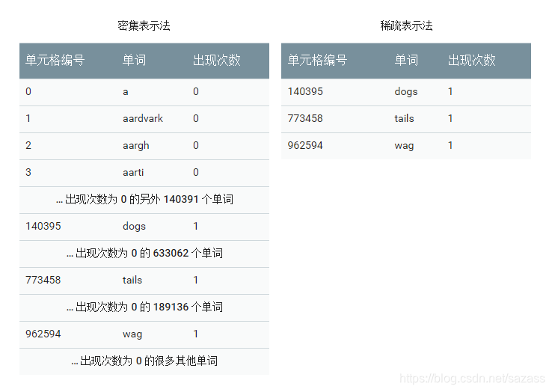This screenshot has height=392, width=552.
Task: Select 单元格编号 header in the 密集表示法 table
Action: [55, 61]
